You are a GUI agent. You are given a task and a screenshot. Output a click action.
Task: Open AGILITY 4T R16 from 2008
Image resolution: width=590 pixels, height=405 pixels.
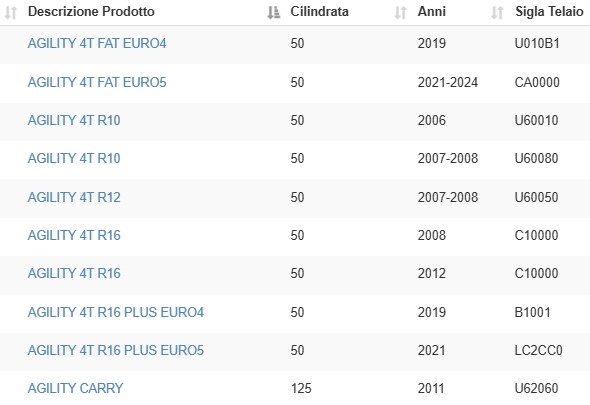pos(74,235)
